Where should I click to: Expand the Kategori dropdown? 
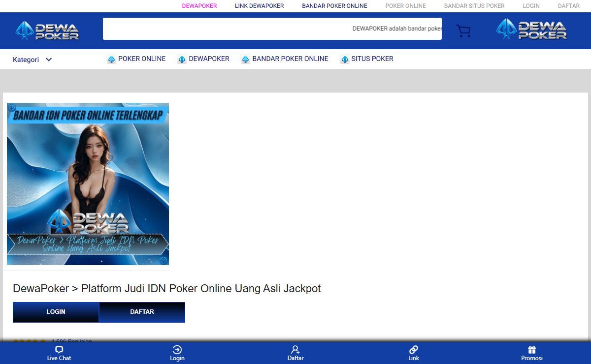click(x=33, y=60)
